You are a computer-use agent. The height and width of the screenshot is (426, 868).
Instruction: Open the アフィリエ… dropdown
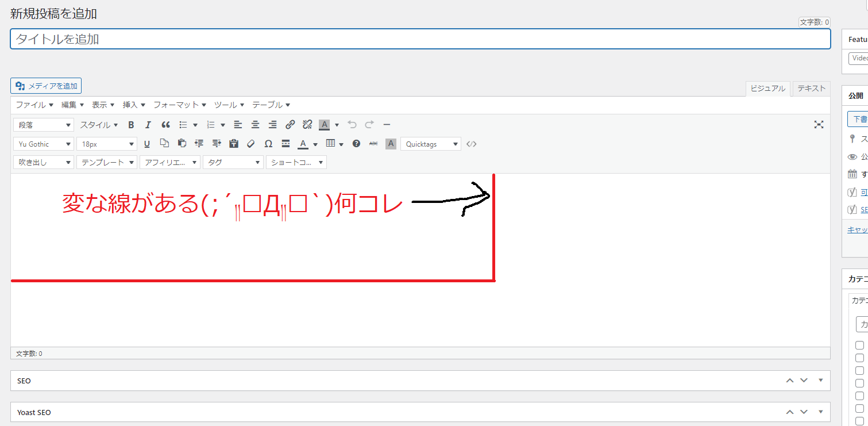(170, 162)
